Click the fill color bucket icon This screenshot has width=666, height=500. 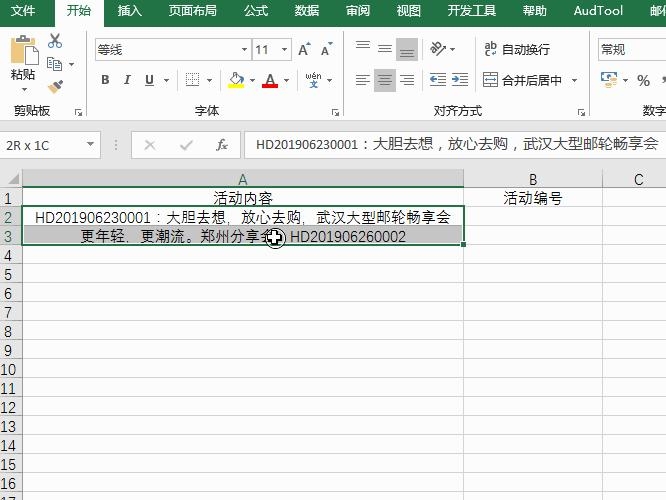[236, 80]
